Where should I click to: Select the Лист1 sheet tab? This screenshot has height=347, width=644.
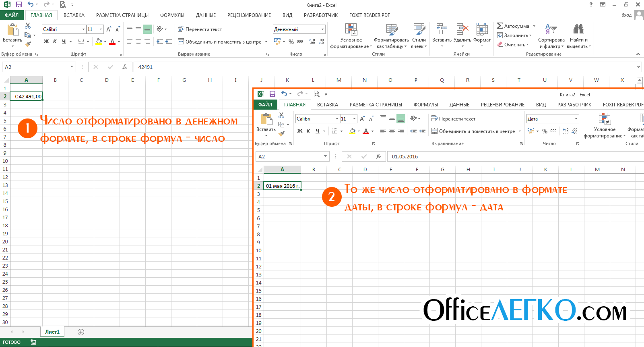point(52,332)
